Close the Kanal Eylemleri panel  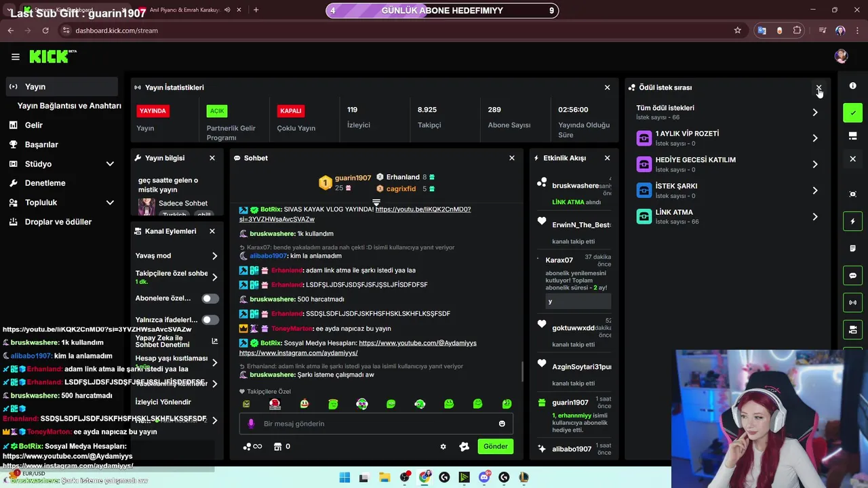click(212, 231)
